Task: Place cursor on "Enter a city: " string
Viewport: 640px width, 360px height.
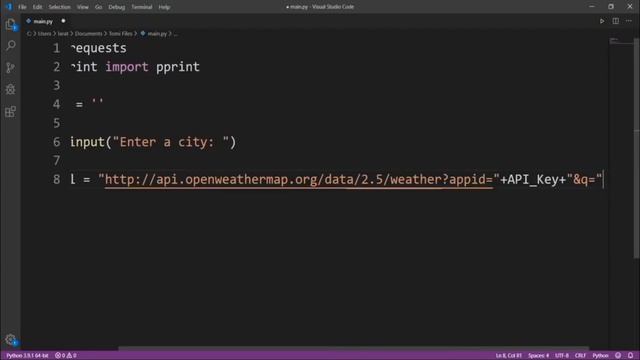Action: (x=171, y=142)
